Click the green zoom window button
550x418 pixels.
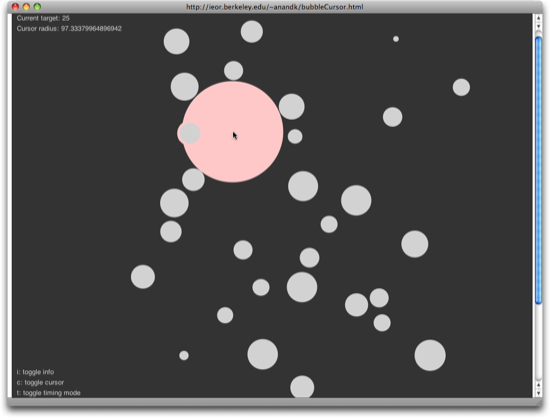(x=37, y=7)
